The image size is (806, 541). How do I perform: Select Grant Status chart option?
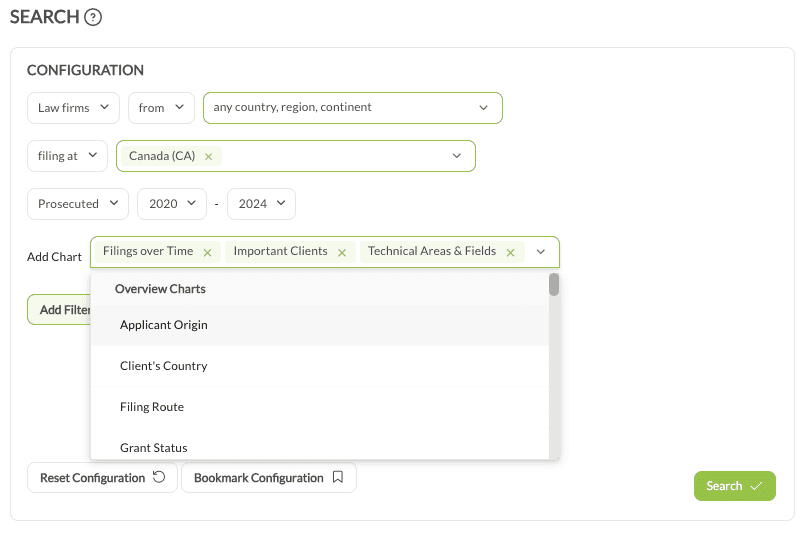click(320, 445)
